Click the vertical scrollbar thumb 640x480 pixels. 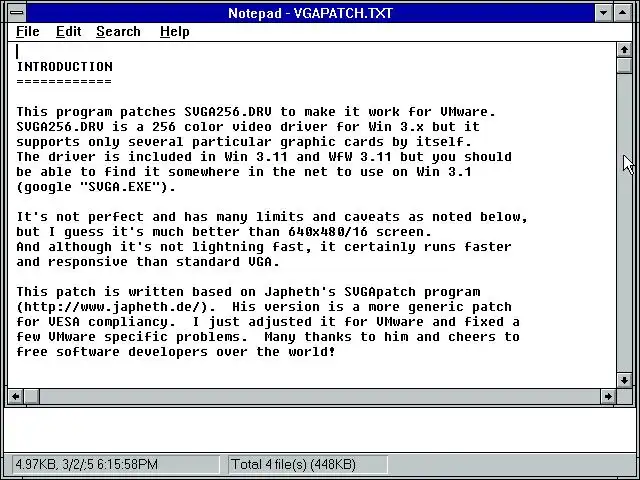tap(624, 65)
